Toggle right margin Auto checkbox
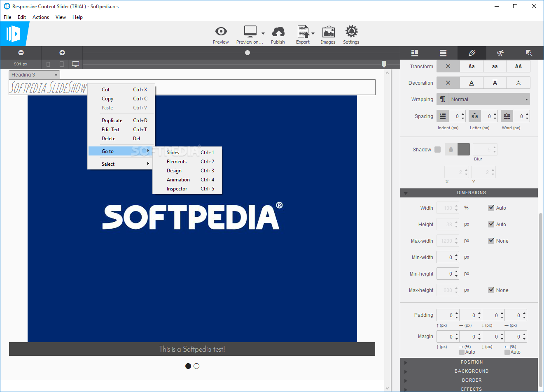544x392 pixels. [x=462, y=352]
